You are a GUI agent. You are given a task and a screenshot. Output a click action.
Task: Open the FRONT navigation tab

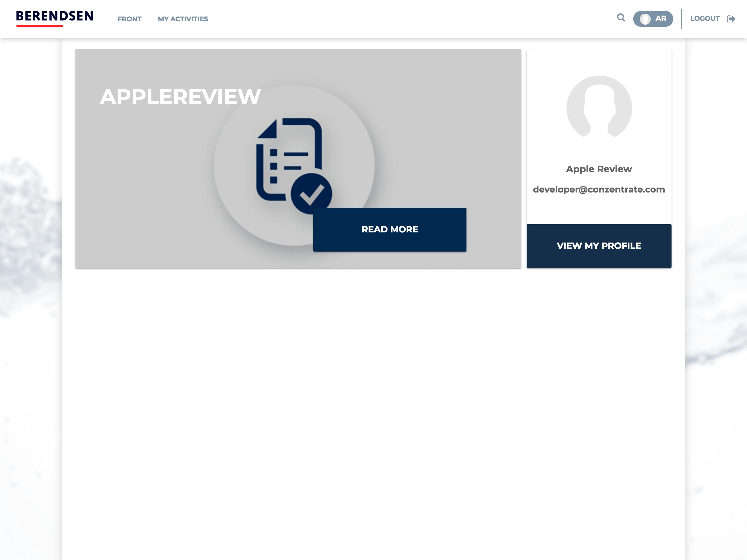click(129, 19)
